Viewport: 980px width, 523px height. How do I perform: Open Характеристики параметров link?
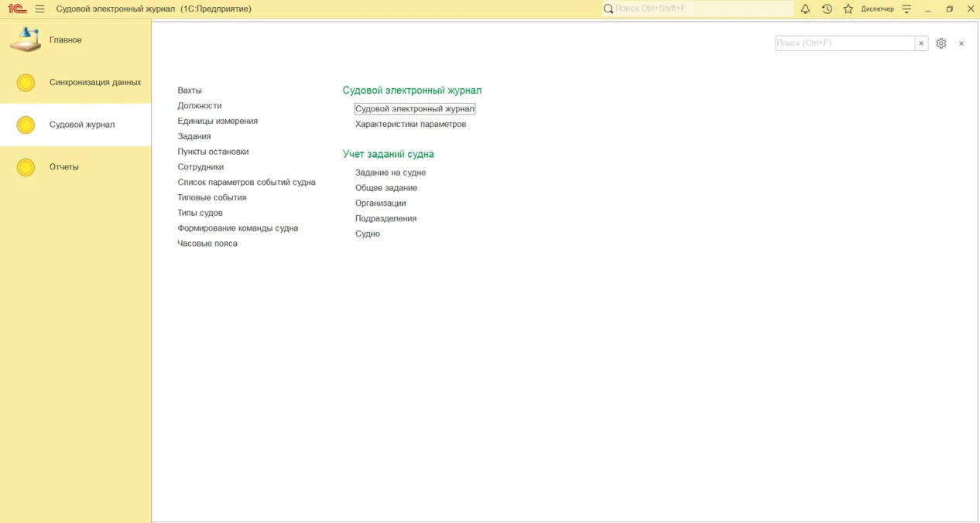410,124
